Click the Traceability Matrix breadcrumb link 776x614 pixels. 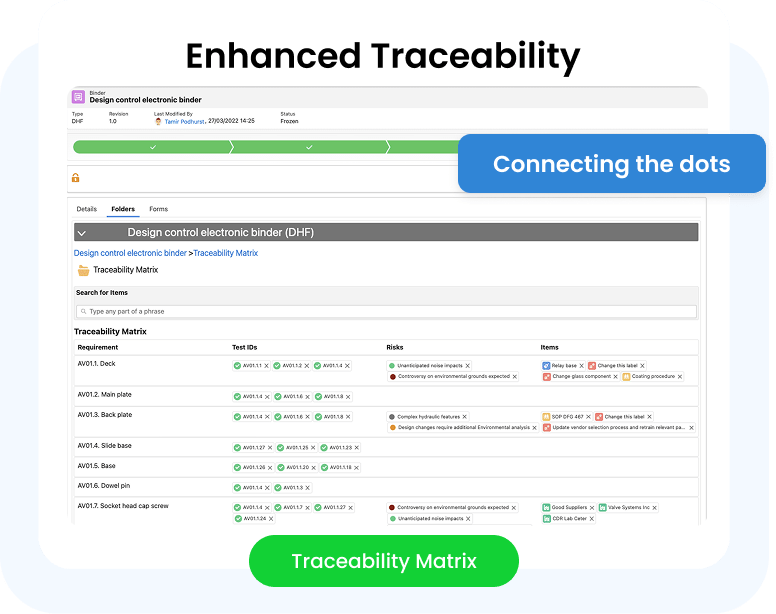pyautogui.click(x=226, y=253)
